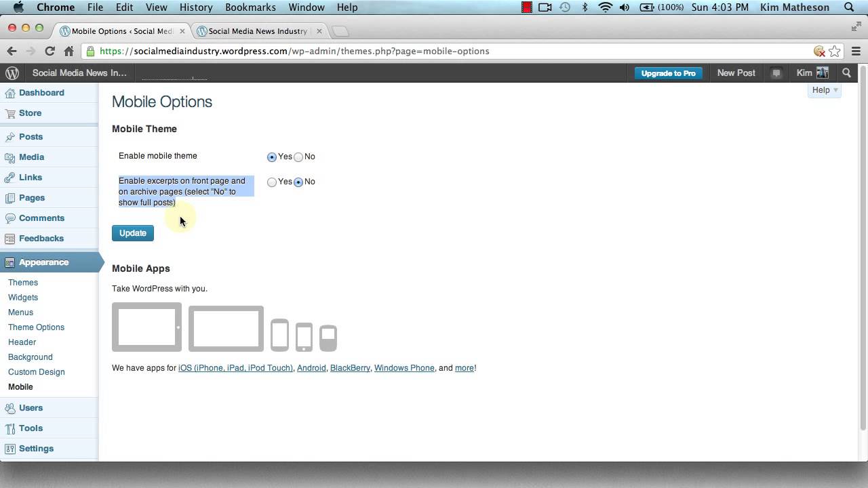Click the Dashboard sidebar icon
Viewport: 868px width, 488px height.
(10, 93)
